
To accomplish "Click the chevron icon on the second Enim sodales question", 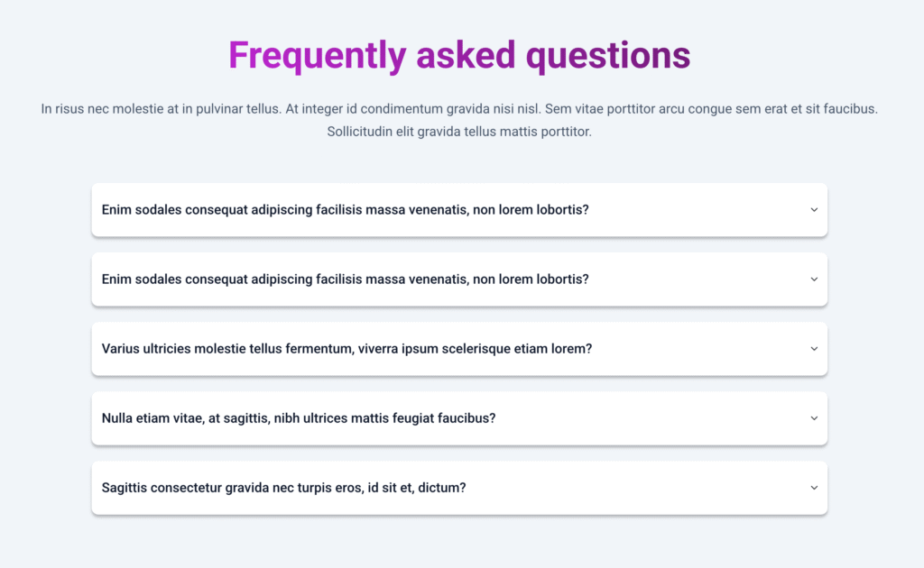I will point(814,279).
